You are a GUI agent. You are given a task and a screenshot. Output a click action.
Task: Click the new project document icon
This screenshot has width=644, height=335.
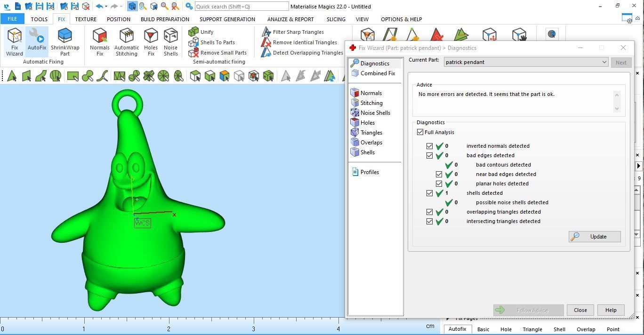pyautogui.click(x=17, y=7)
